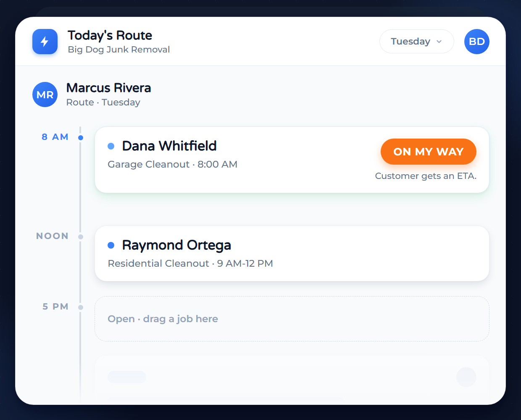
Task: Click the lightning bolt app logo
Action: coord(45,42)
